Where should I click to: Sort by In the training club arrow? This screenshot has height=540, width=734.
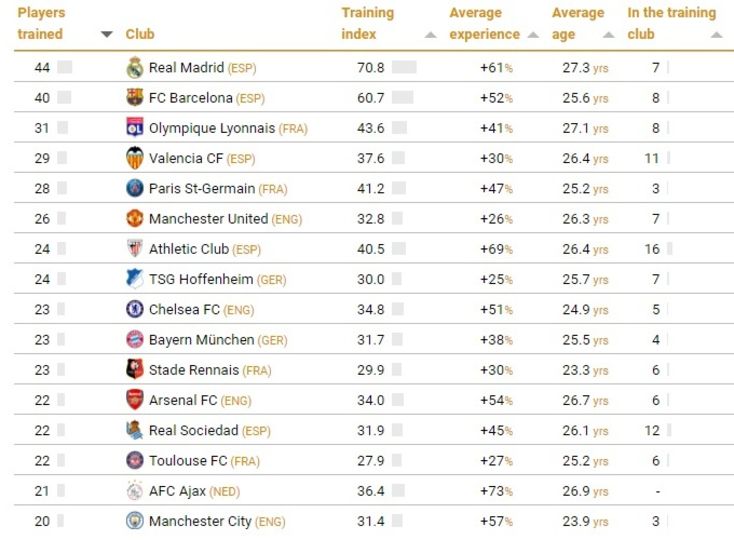(x=715, y=35)
